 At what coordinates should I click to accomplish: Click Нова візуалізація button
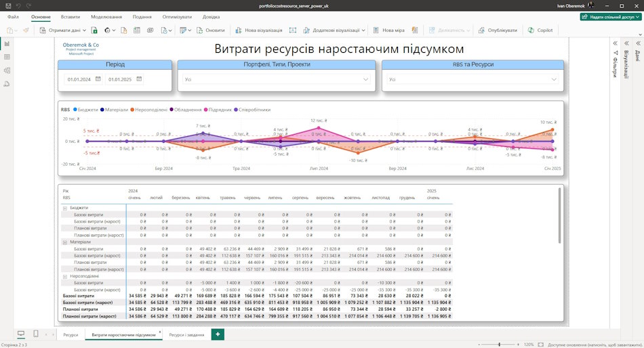[259, 30]
